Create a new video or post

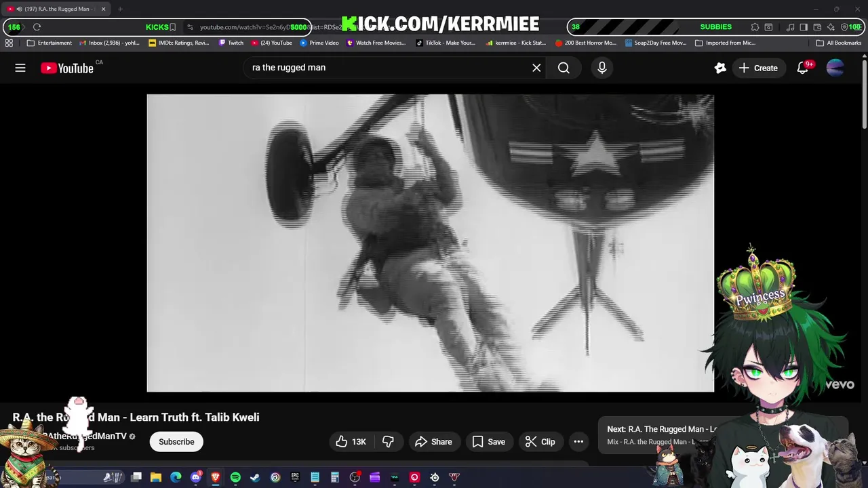click(758, 68)
